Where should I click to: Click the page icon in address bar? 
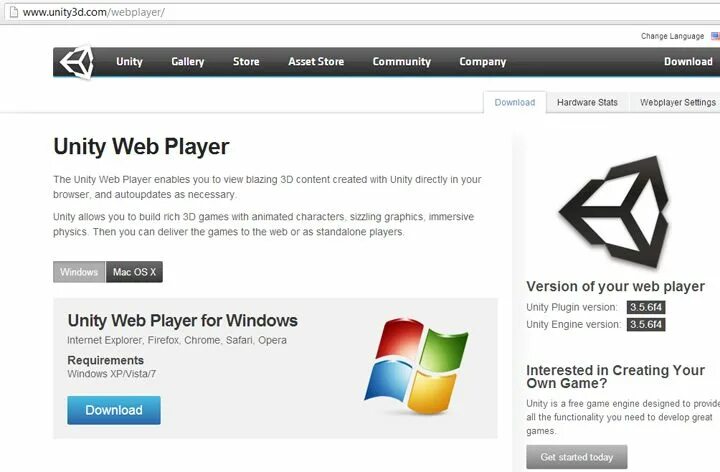click(x=14, y=12)
